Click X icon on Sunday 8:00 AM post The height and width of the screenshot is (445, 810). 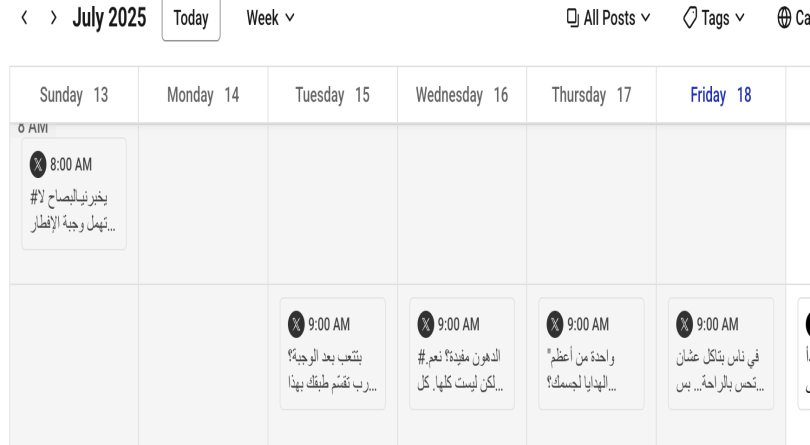(x=38, y=164)
